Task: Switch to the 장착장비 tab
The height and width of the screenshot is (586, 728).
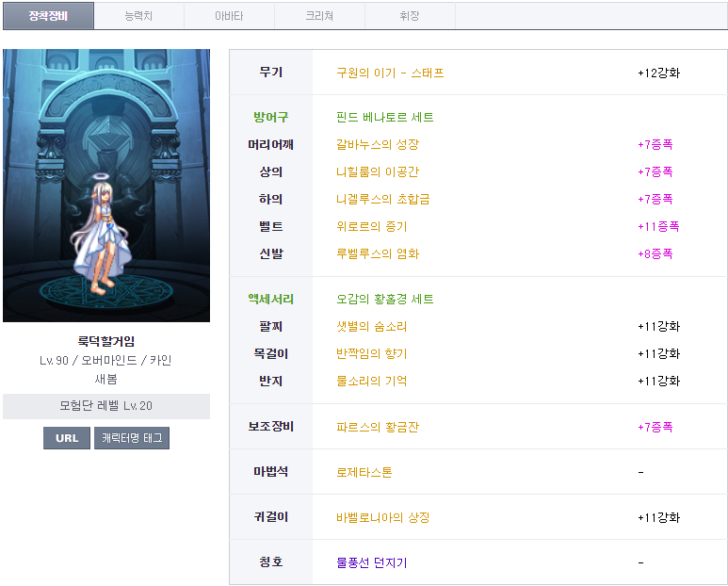Action: pyautogui.click(x=48, y=16)
